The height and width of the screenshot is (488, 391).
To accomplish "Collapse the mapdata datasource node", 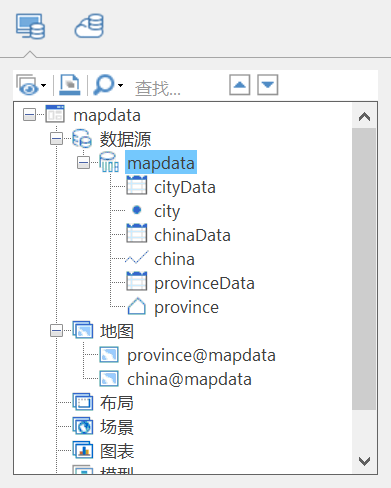I will [83, 163].
